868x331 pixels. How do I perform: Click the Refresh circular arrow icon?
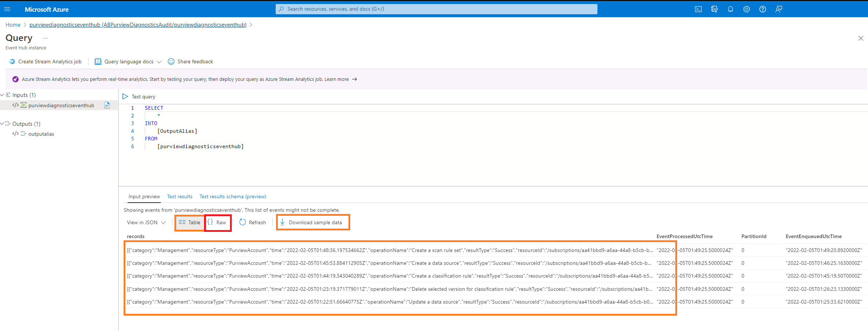[242, 222]
